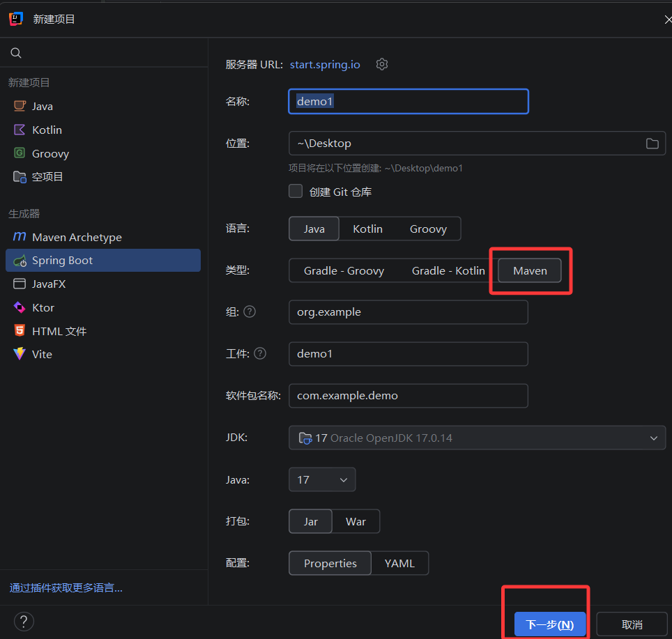Open help via bottom question mark

coord(24,622)
